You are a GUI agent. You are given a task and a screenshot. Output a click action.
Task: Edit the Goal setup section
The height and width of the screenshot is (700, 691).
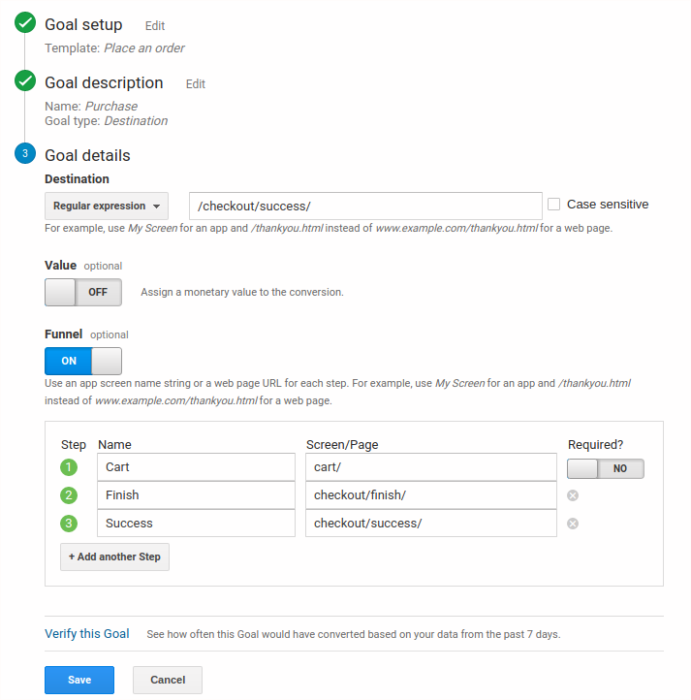coord(155,26)
